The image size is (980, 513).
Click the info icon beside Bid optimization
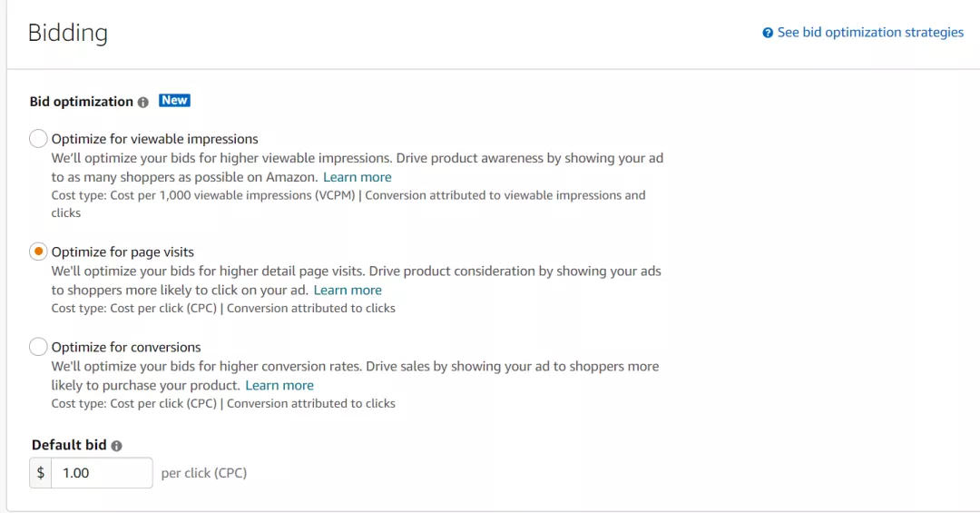point(143,103)
